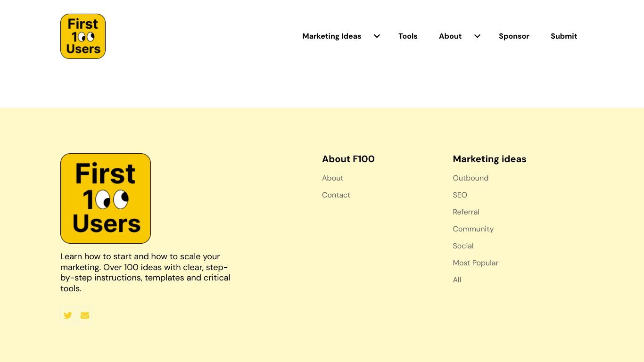644x362 pixels.
Task: Go to the SEO footer link
Action: click(460, 195)
